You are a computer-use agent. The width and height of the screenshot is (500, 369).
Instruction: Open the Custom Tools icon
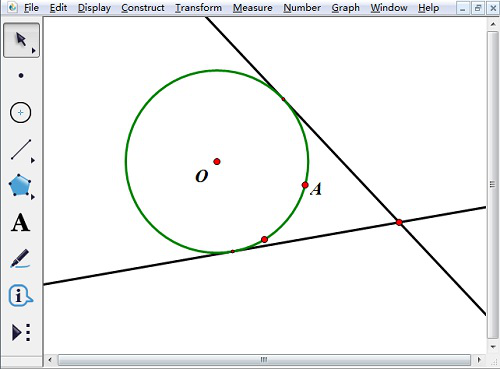pyautogui.click(x=21, y=332)
